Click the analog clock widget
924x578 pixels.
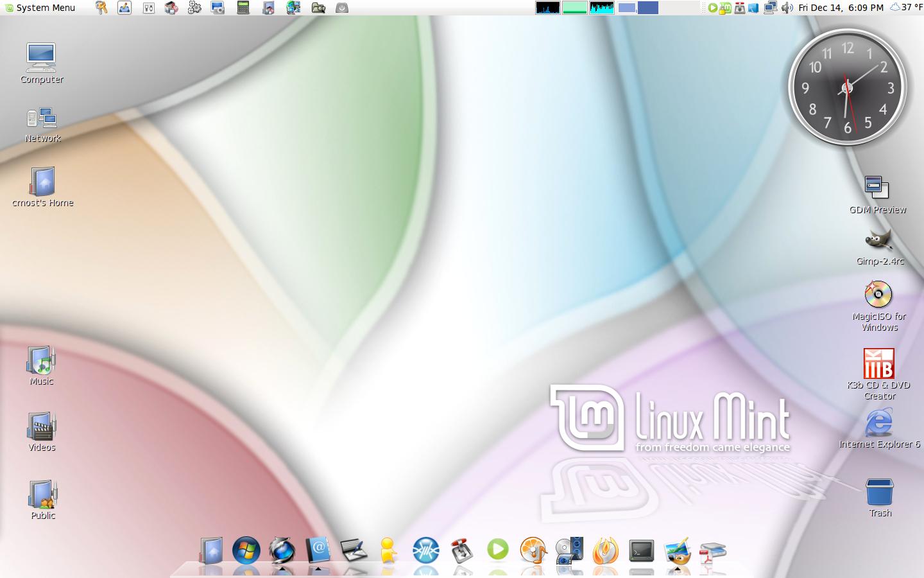tap(847, 87)
